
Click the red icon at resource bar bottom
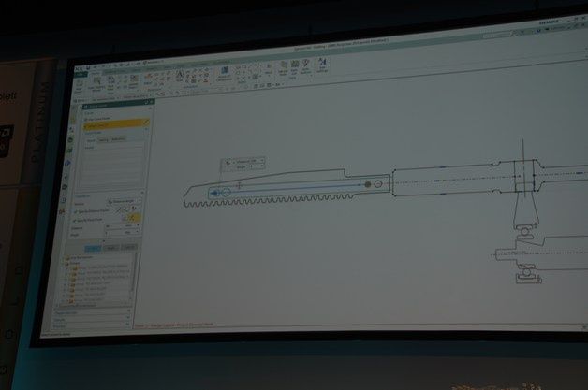62,212
